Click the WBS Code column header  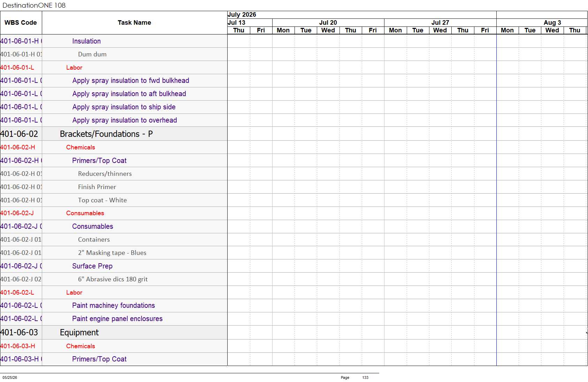pos(21,23)
